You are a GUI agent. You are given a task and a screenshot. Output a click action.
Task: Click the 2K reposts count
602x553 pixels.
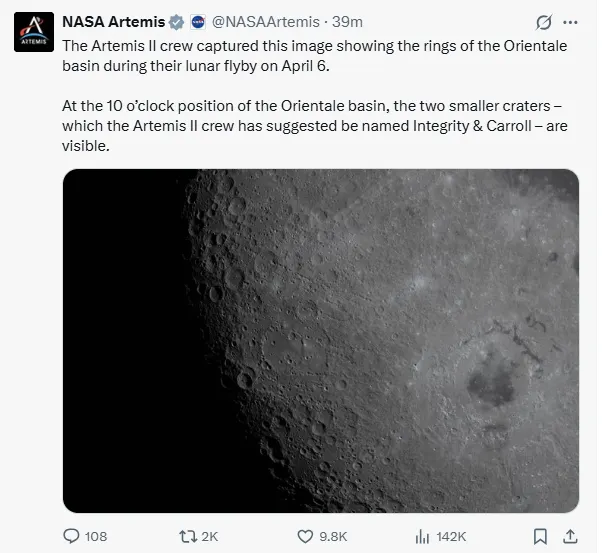(209, 537)
